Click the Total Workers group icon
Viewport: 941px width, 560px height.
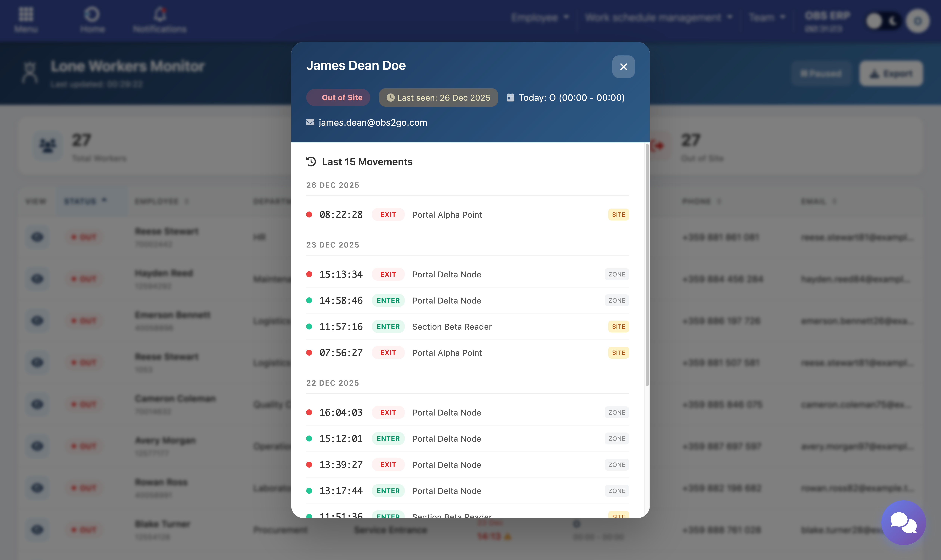click(48, 146)
